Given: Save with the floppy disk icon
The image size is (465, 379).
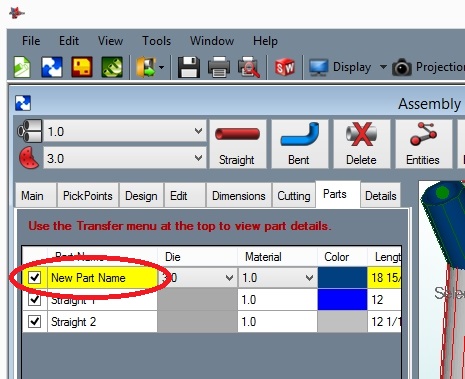Looking at the screenshot, I should coord(189,67).
